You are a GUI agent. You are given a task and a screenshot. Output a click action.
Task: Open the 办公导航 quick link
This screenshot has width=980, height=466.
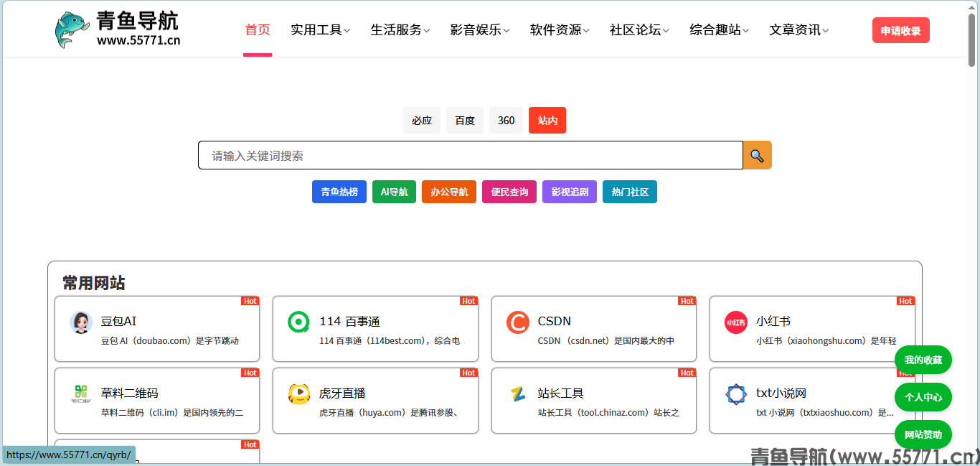coord(449,192)
